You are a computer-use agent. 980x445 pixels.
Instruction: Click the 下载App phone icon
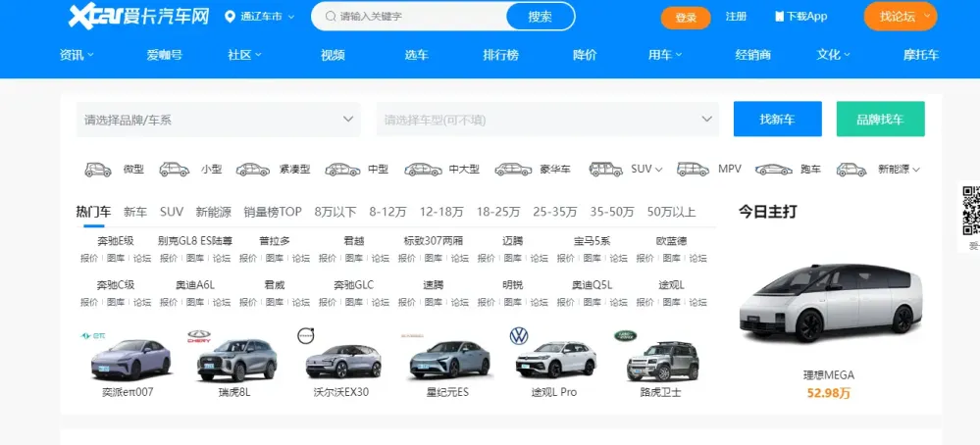pos(779,17)
